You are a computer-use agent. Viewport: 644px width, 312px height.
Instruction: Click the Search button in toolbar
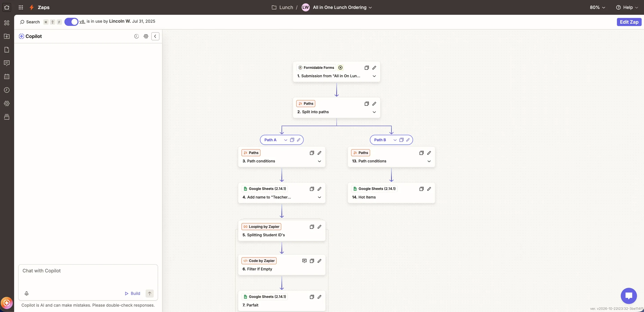coord(30,22)
